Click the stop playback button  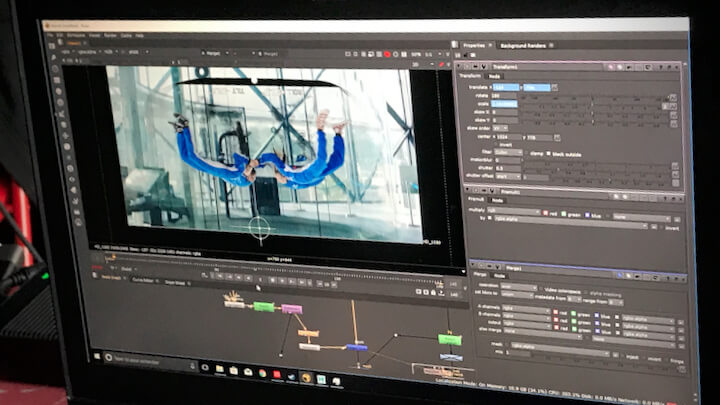[272, 280]
